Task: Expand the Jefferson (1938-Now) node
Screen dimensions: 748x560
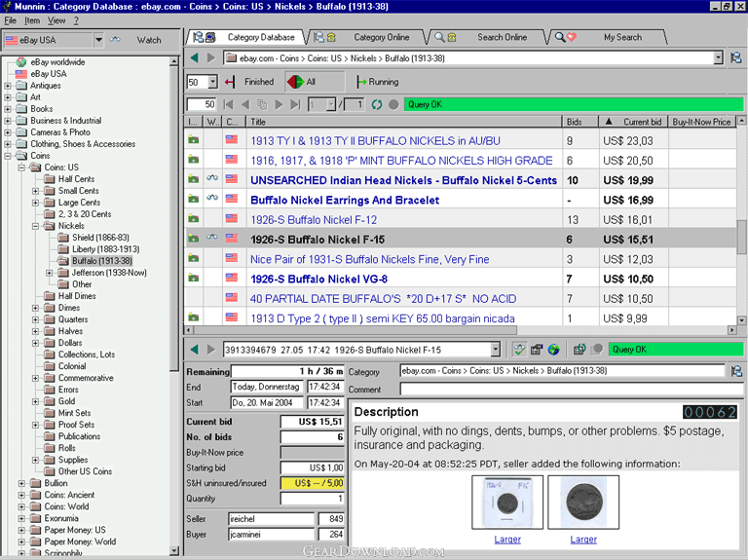Action: 49,273
